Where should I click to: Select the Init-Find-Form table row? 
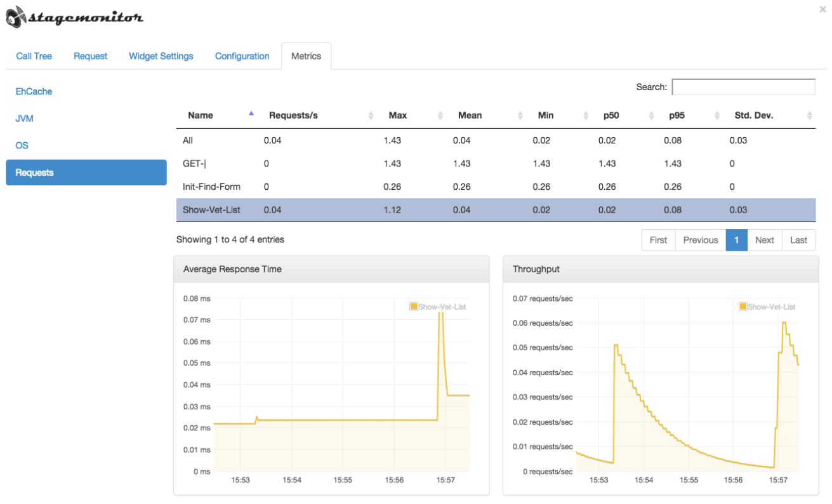click(496, 187)
